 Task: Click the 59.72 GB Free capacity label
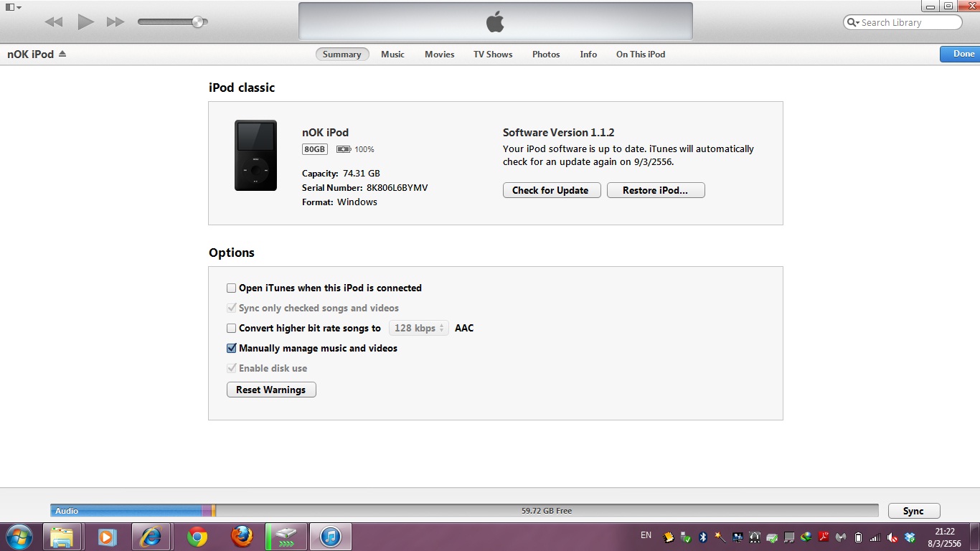click(547, 511)
